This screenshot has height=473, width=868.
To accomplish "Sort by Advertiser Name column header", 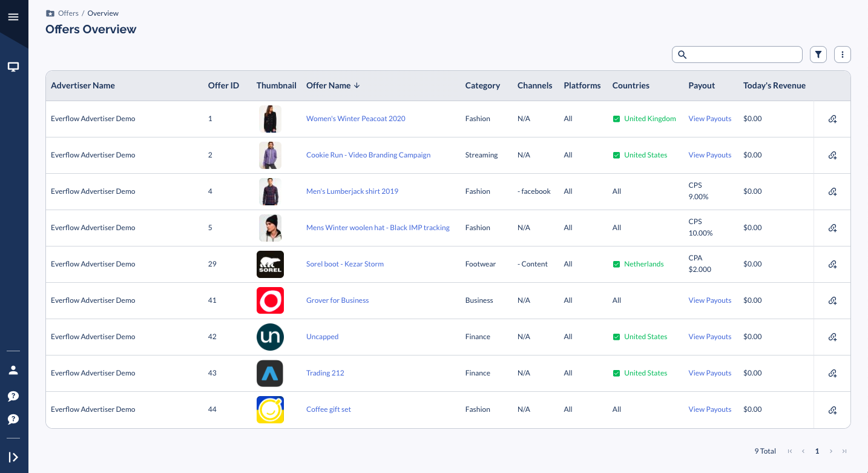I will point(83,85).
